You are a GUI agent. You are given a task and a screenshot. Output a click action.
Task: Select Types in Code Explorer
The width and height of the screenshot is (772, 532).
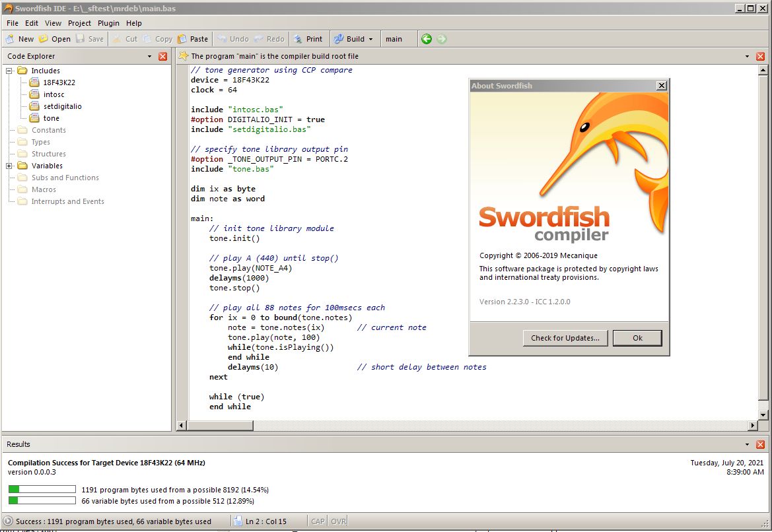click(x=41, y=142)
